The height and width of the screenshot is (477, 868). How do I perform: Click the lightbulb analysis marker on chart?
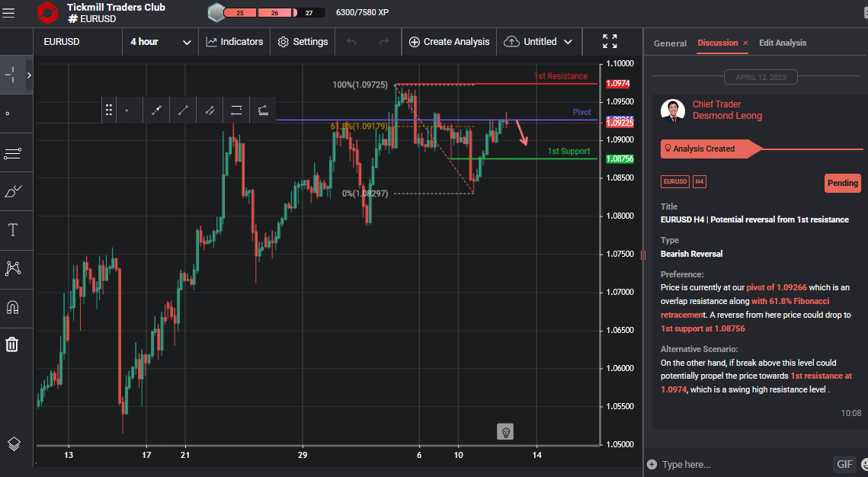point(504,431)
